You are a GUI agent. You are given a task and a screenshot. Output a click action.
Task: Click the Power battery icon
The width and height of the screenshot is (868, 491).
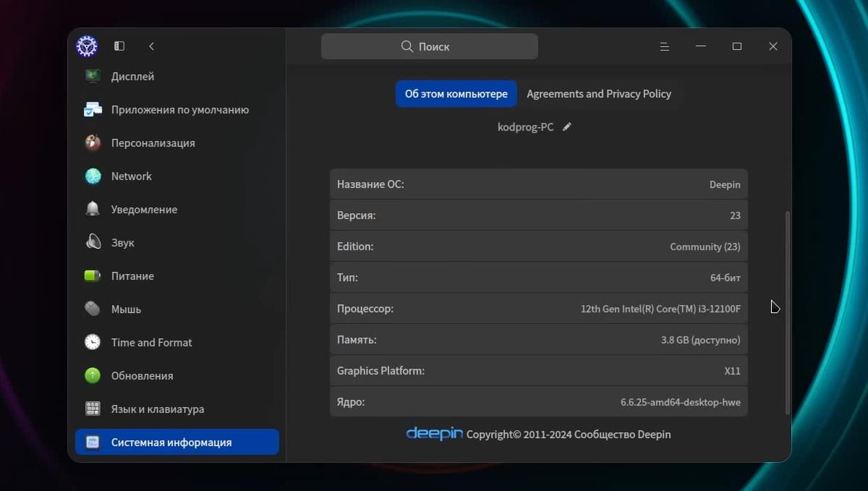pos(93,276)
